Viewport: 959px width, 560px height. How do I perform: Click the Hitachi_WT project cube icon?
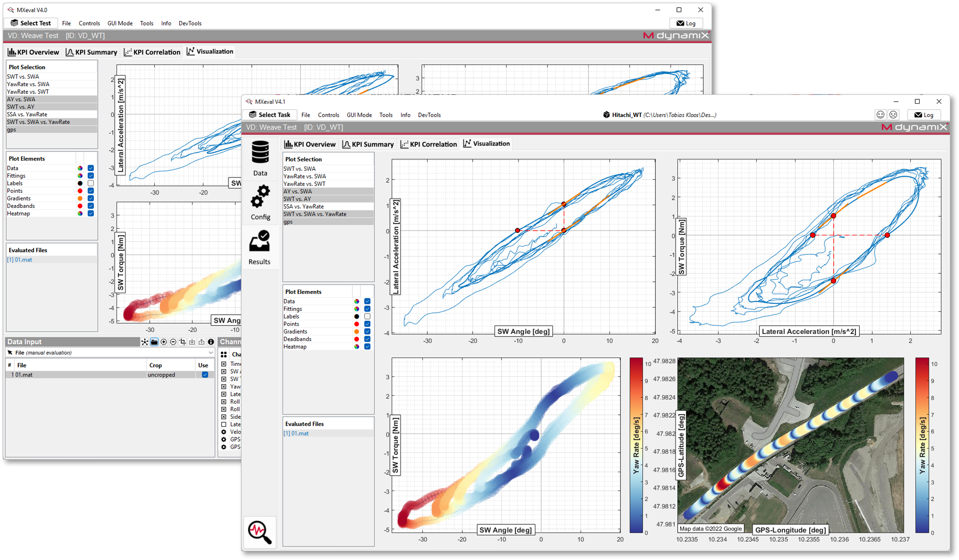(607, 115)
